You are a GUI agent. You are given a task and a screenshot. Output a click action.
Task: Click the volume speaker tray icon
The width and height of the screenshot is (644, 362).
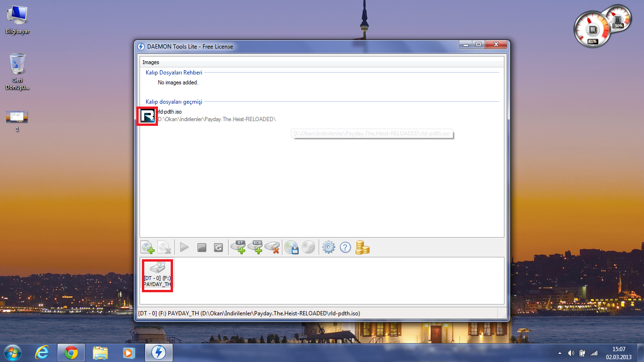571,353
